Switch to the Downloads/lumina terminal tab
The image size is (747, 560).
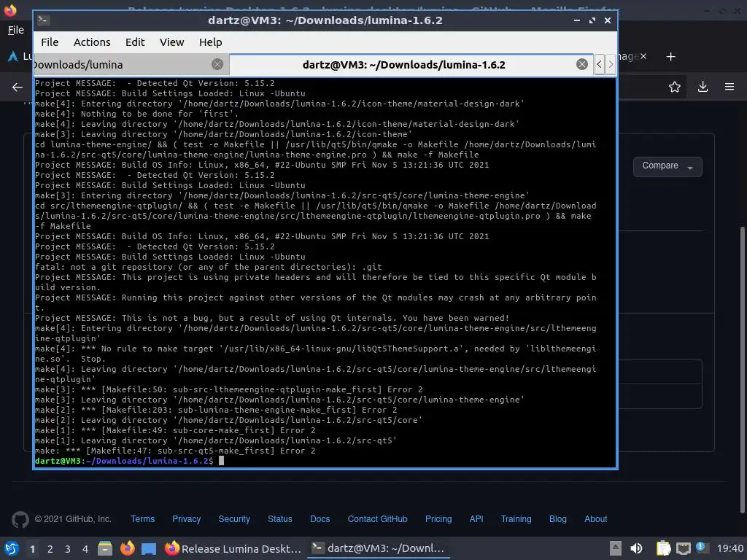(x=131, y=64)
